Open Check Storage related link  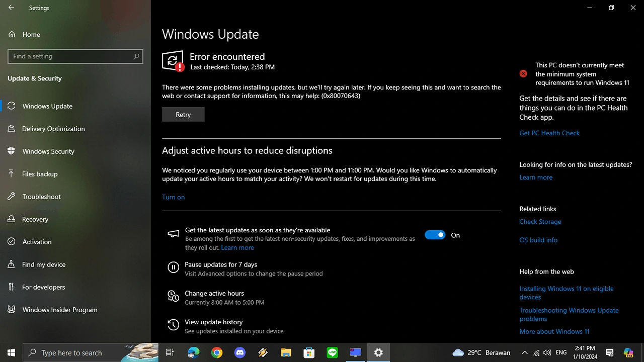click(540, 221)
